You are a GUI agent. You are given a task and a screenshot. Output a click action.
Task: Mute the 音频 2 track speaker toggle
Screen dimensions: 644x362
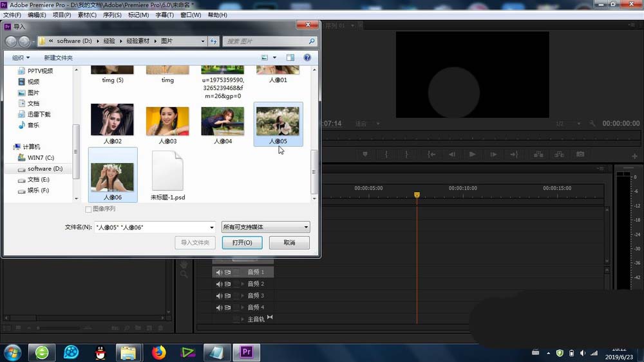click(219, 284)
